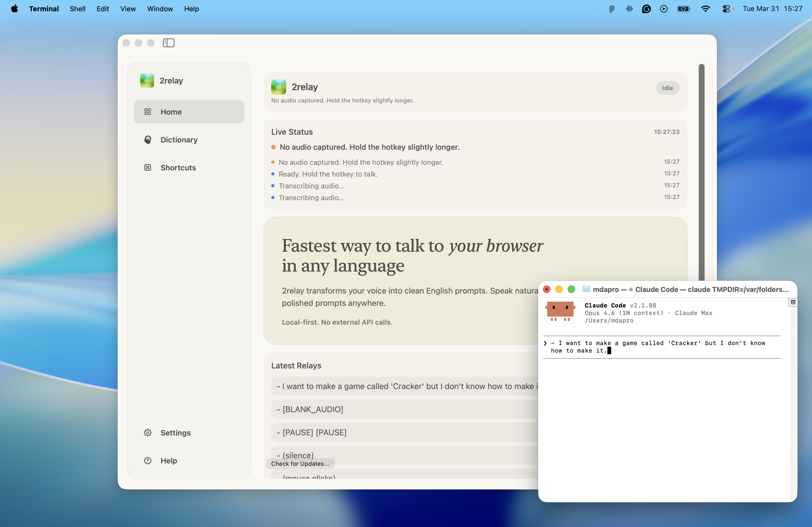Select Home in the sidebar
The image size is (812, 527).
coord(189,112)
